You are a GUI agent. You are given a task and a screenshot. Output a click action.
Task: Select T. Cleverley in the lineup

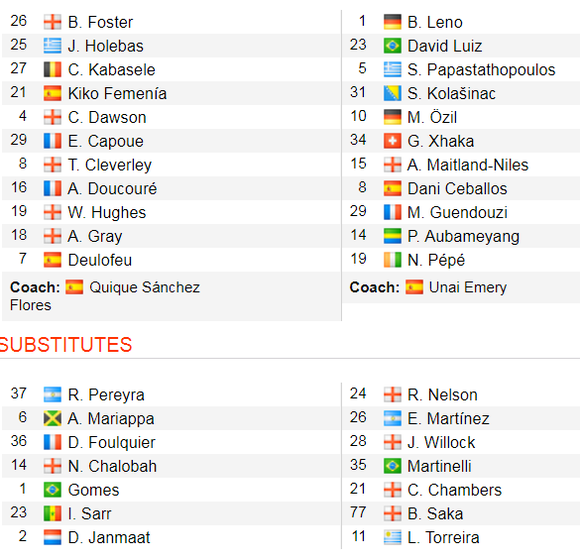[x=109, y=165]
